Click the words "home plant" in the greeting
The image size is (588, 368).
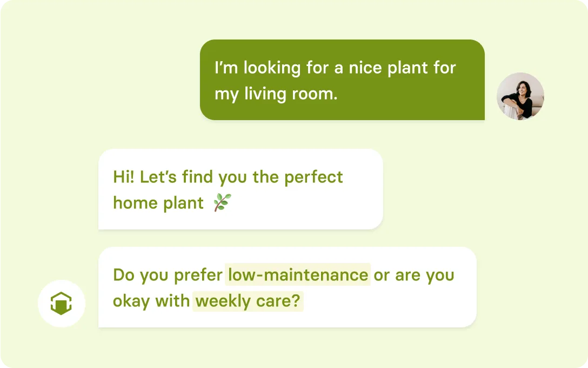coord(158,203)
